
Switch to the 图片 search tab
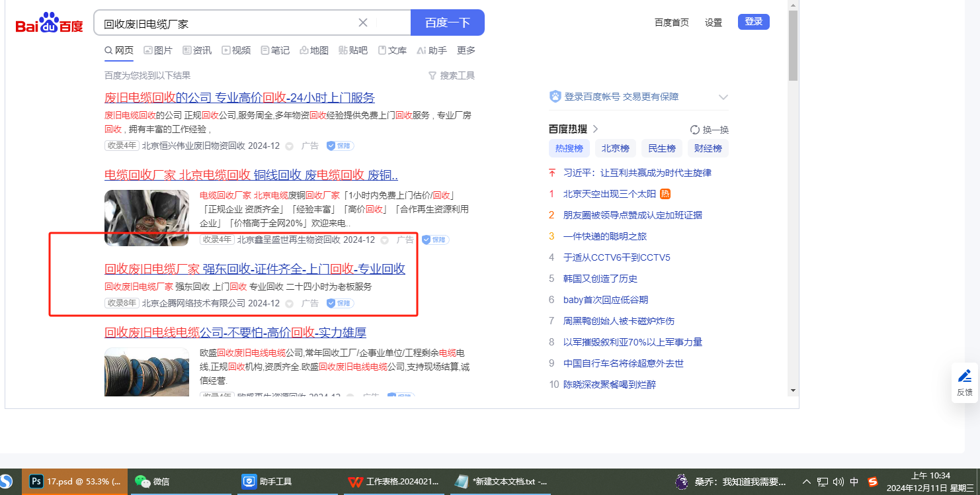(x=158, y=50)
